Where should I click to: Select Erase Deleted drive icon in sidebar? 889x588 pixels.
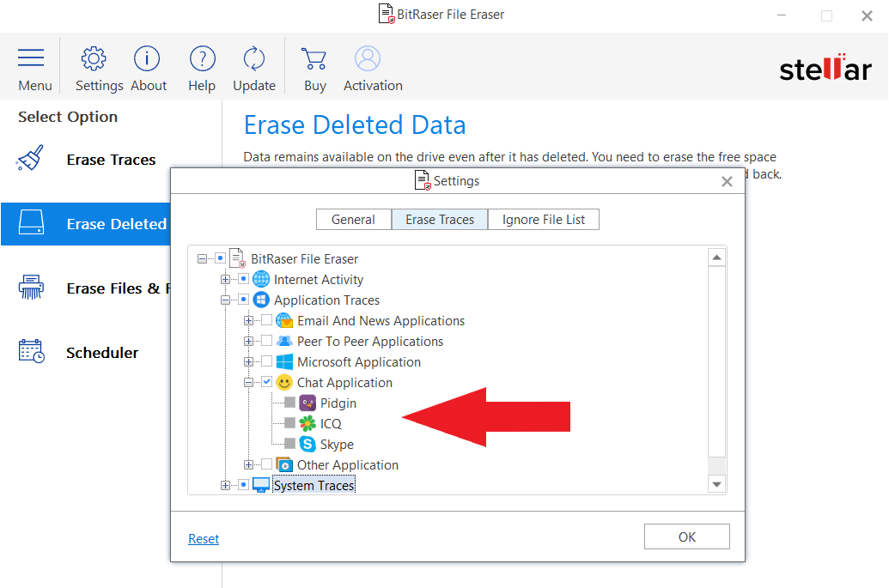pyautogui.click(x=31, y=222)
